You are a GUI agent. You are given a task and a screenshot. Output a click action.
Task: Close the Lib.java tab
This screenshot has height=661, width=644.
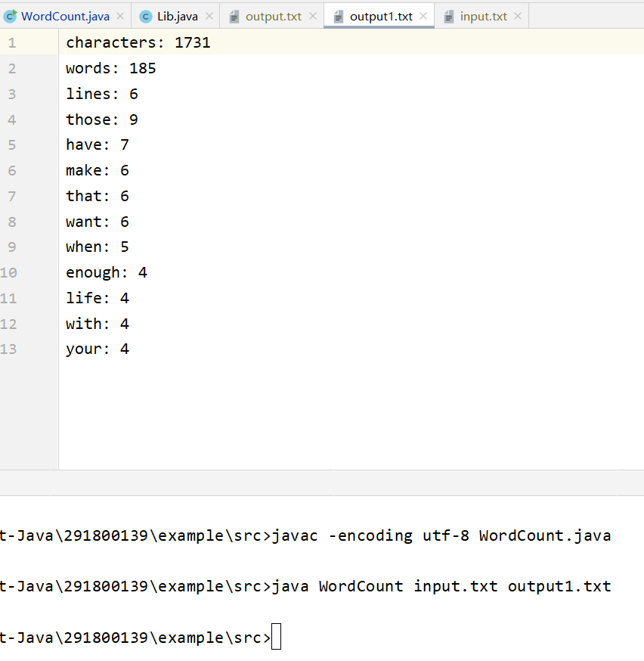click(209, 16)
